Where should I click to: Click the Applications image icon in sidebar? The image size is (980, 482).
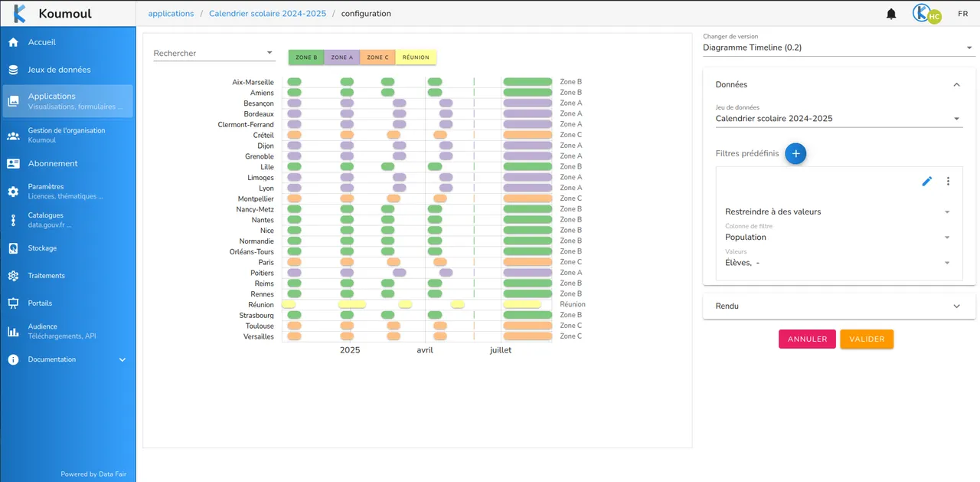click(x=13, y=100)
